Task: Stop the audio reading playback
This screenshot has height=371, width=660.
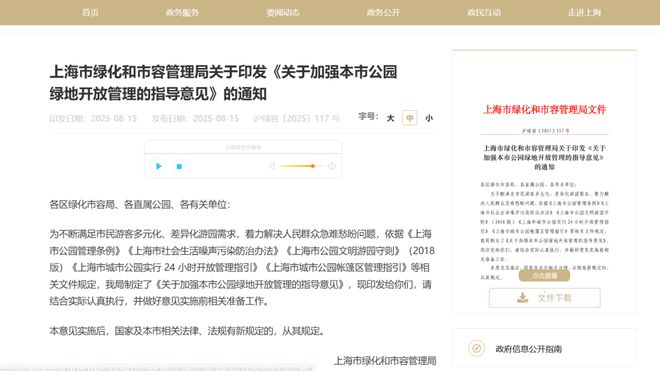Action: click(179, 166)
